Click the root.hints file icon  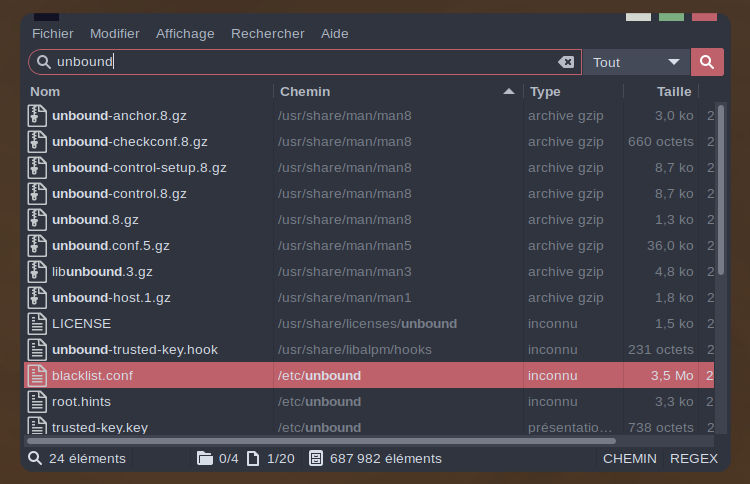click(x=37, y=402)
